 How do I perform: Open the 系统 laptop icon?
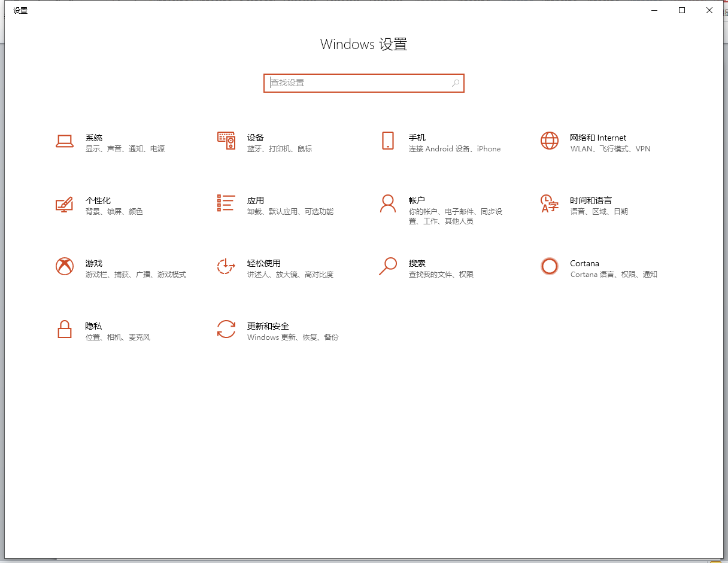pyautogui.click(x=64, y=141)
